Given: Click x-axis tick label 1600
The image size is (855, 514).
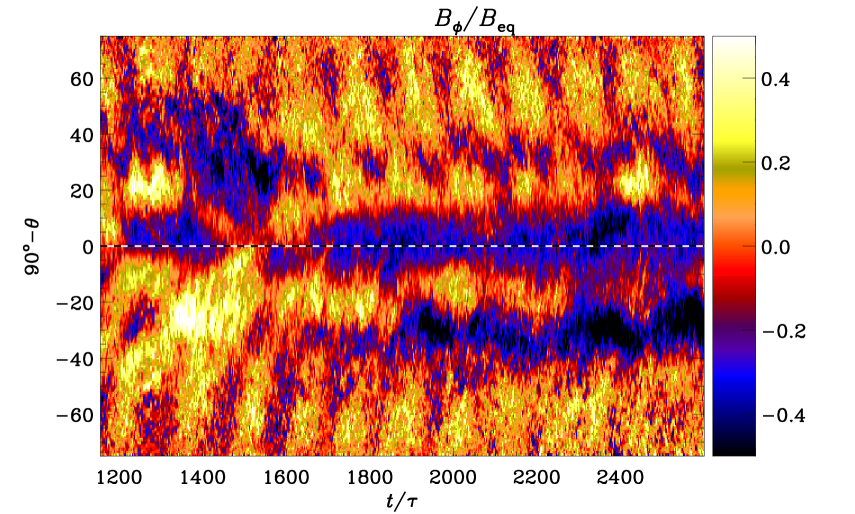Looking at the screenshot, I should tap(286, 478).
